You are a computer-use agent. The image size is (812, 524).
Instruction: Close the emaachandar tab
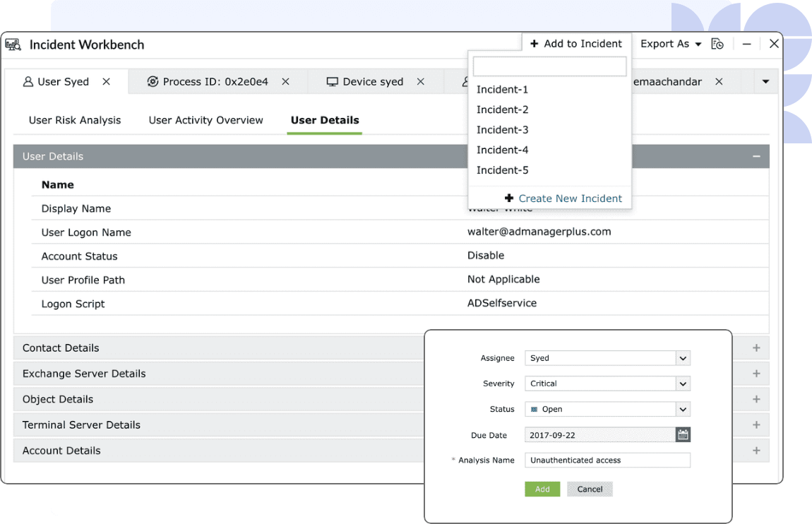(719, 82)
